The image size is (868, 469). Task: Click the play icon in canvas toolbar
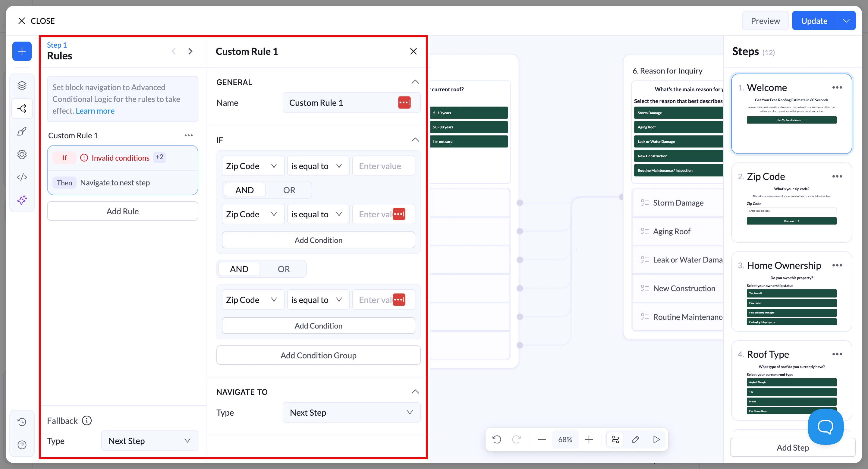click(656, 439)
